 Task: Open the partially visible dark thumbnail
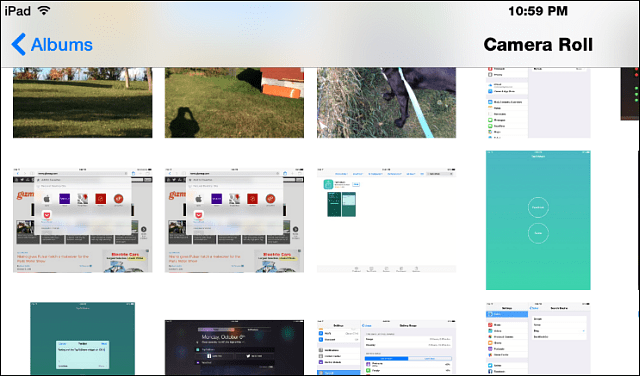click(x=630, y=94)
